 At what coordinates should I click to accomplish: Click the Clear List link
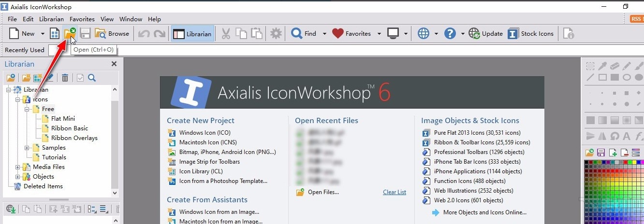click(395, 192)
